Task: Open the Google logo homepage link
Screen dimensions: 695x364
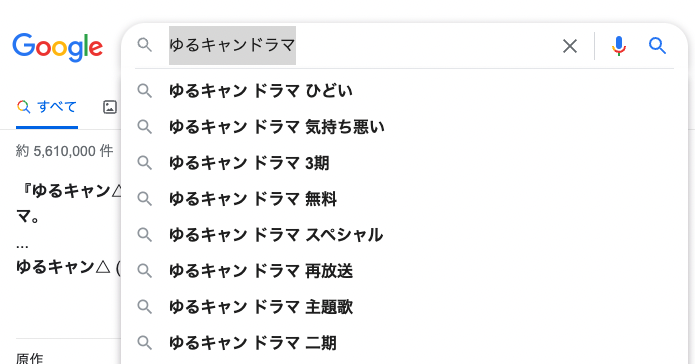Action: [x=58, y=47]
